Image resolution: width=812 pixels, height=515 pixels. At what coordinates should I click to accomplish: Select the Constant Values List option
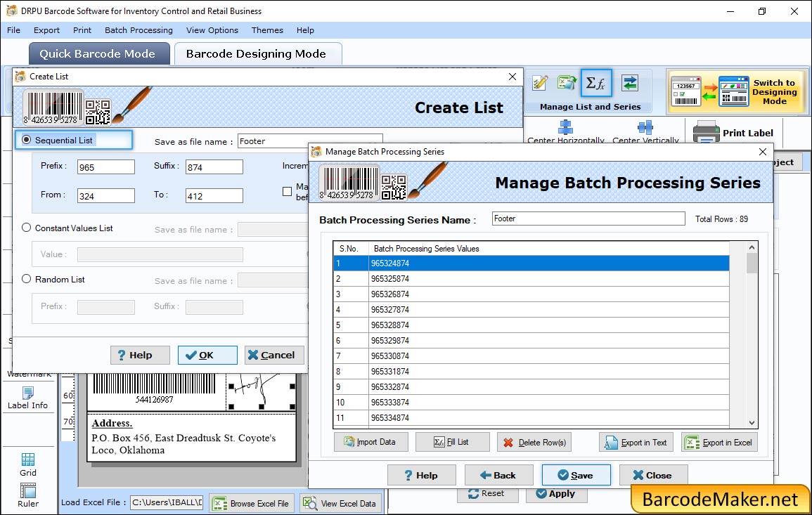[27, 228]
